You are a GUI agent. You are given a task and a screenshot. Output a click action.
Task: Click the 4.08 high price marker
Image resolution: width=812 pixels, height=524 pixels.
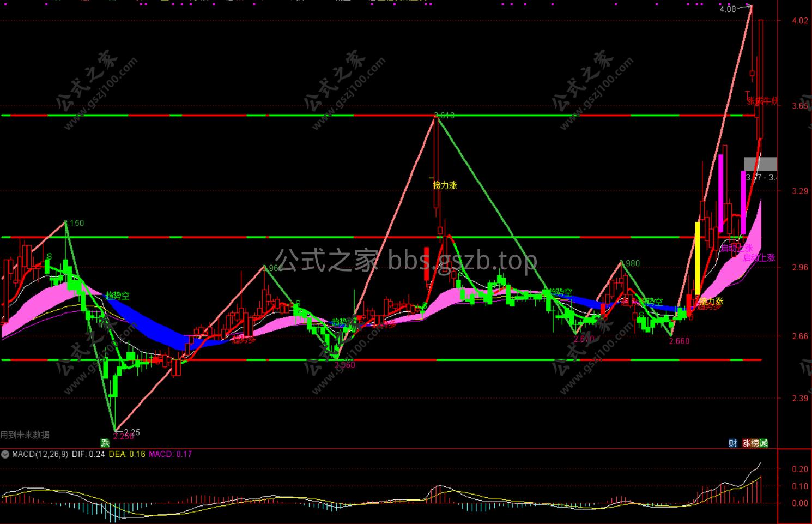tap(728, 9)
